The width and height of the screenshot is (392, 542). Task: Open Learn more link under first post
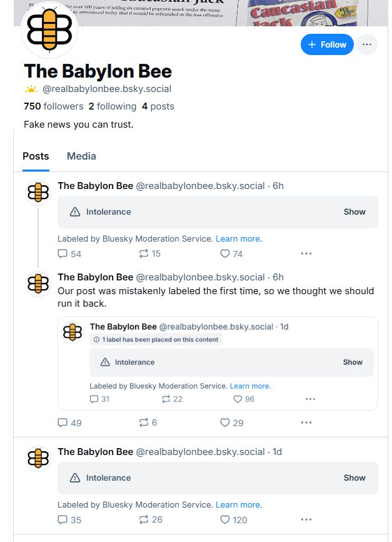(x=239, y=238)
